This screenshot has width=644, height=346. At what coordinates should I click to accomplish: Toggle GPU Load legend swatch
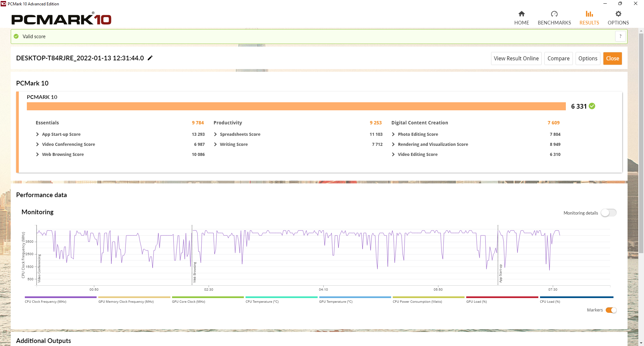click(x=502, y=297)
